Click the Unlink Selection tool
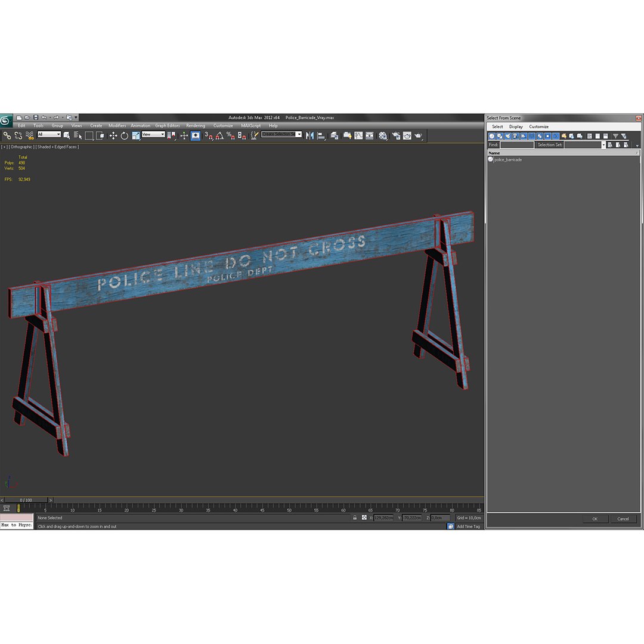The width and height of the screenshot is (644, 644). click(18, 135)
